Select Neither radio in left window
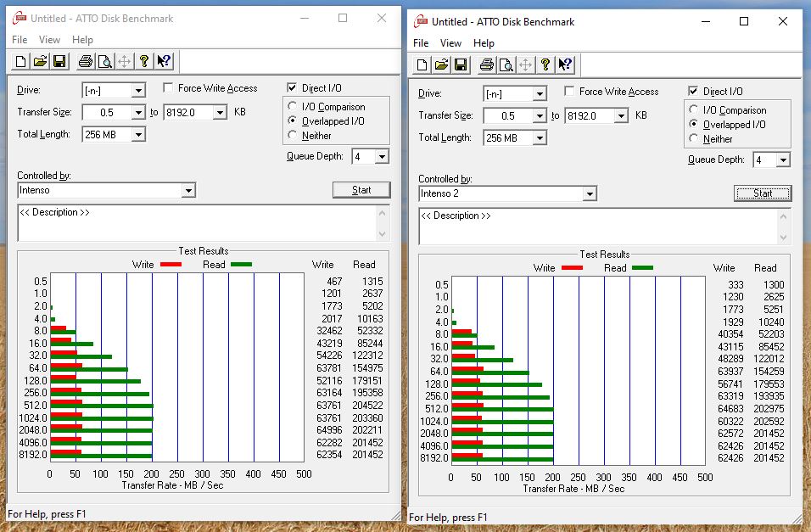Image resolution: width=811 pixels, height=532 pixels. point(292,135)
